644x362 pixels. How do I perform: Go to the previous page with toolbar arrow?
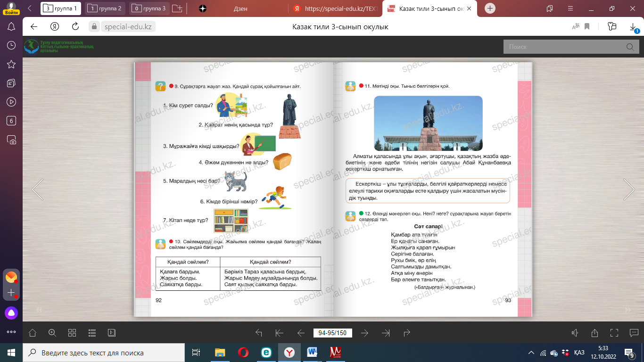(301, 333)
